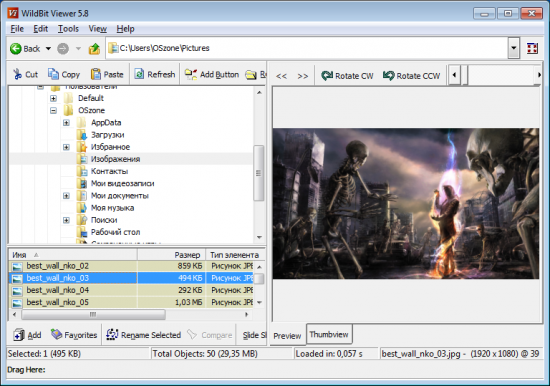Expand the Мои документы folder node
Screen dimensions: 550x386
pyautogui.click(x=66, y=196)
